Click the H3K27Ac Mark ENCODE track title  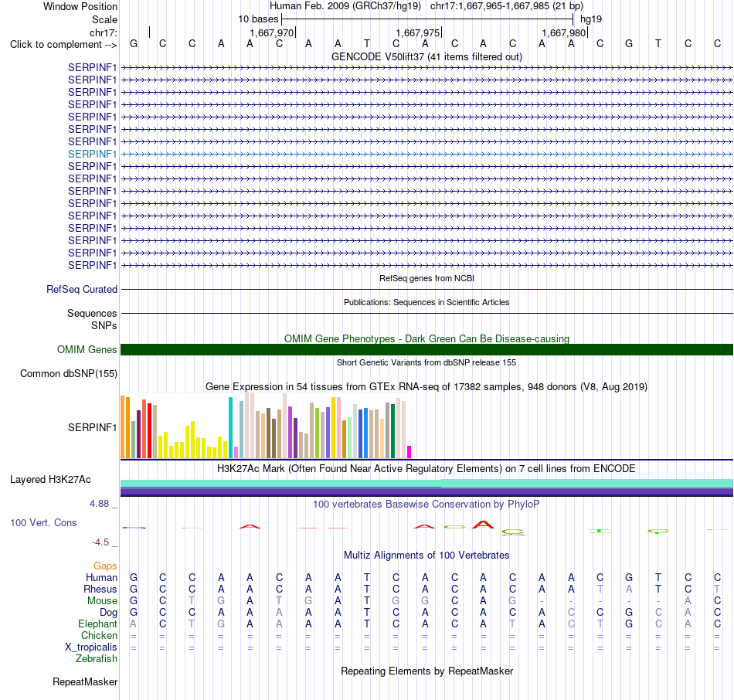pyautogui.click(x=426, y=469)
